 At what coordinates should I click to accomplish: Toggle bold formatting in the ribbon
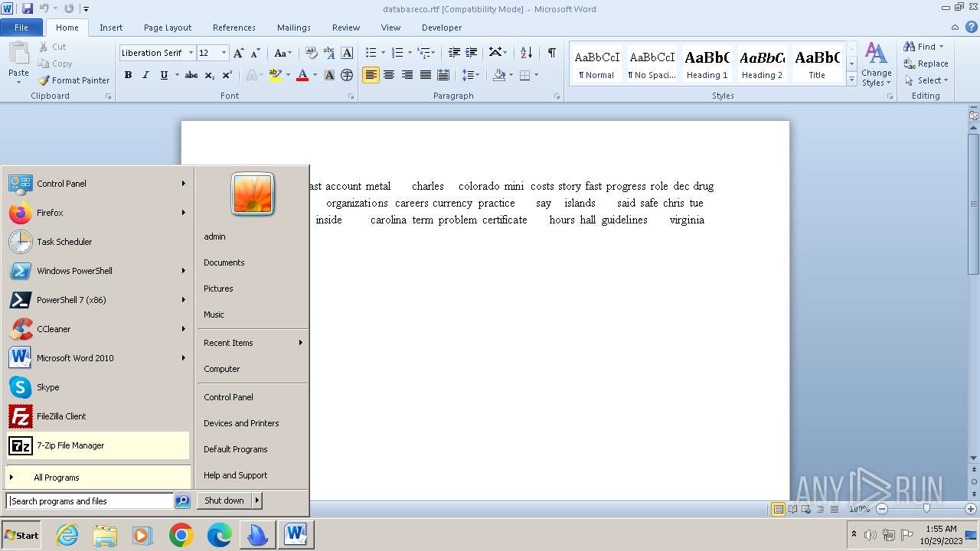pyautogui.click(x=128, y=75)
